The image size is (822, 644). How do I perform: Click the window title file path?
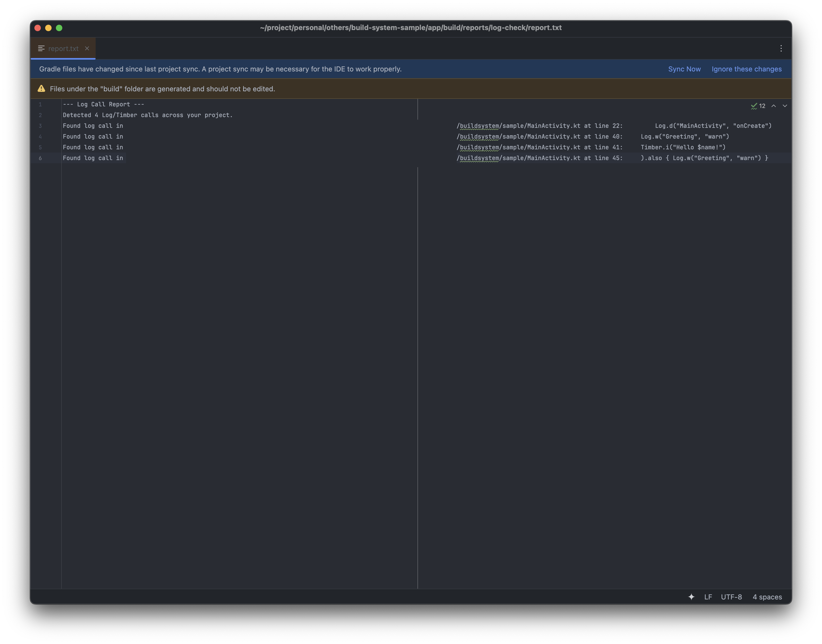(x=411, y=27)
